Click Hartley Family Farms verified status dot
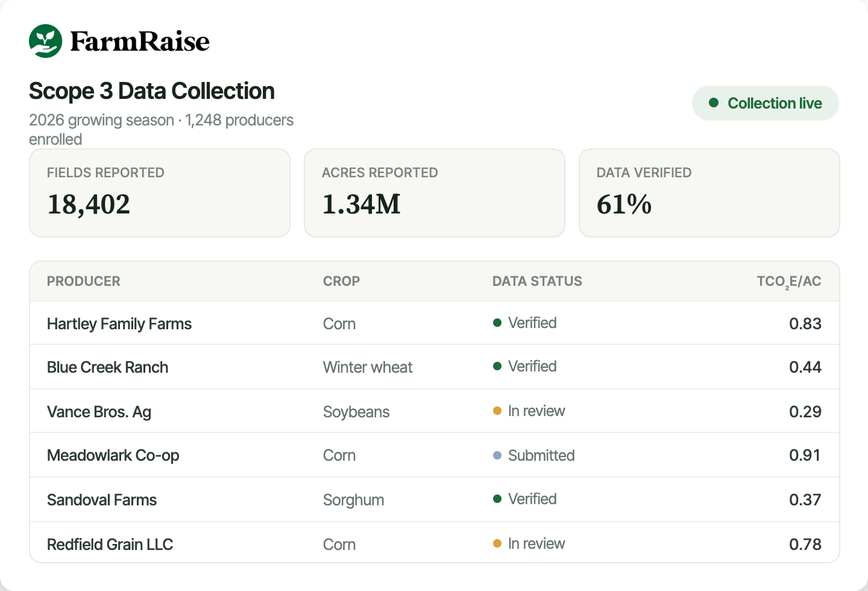Image resolution: width=868 pixels, height=591 pixels. [x=497, y=323]
